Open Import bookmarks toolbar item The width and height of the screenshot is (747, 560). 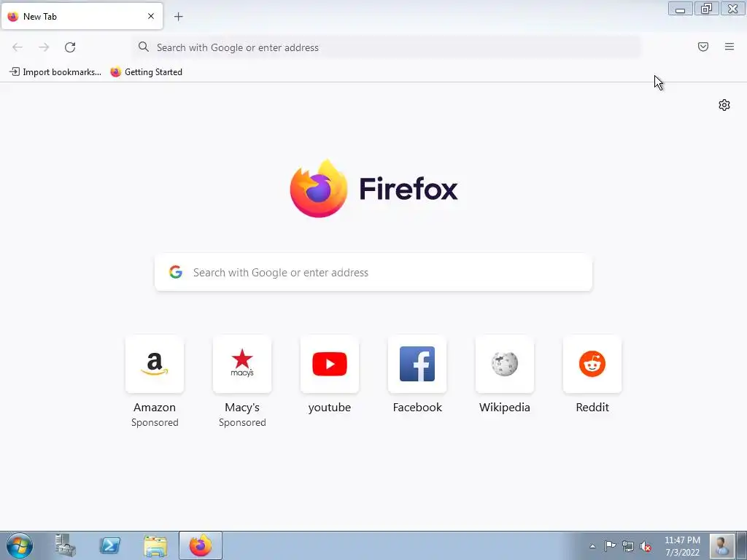(55, 72)
